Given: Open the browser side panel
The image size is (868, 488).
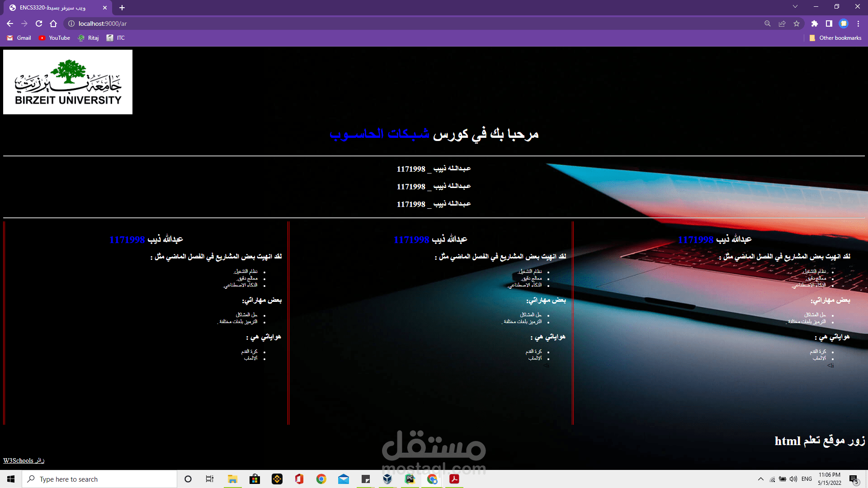Looking at the screenshot, I should pyautogui.click(x=829, y=23).
